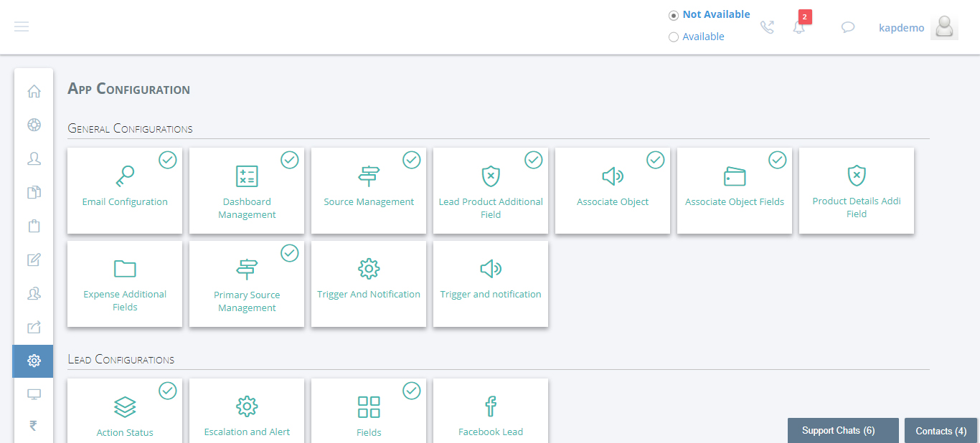The height and width of the screenshot is (443, 980).
Task: Click Primary Source Management signpost icon
Action: 247,270
